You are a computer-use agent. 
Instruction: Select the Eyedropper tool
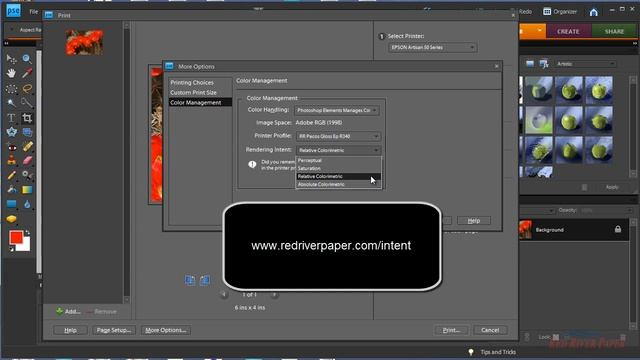point(27,73)
